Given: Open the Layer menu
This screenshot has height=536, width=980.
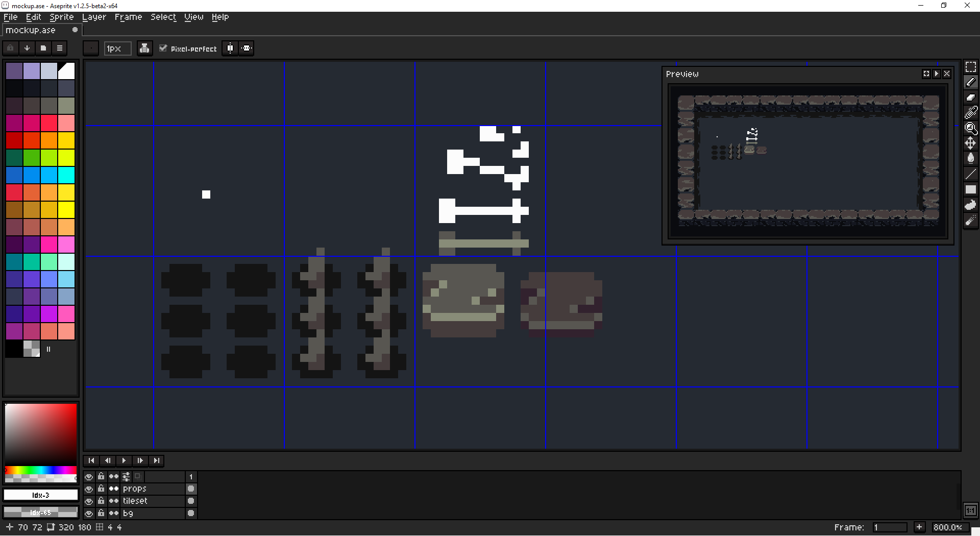Looking at the screenshot, I should point(94,17).
